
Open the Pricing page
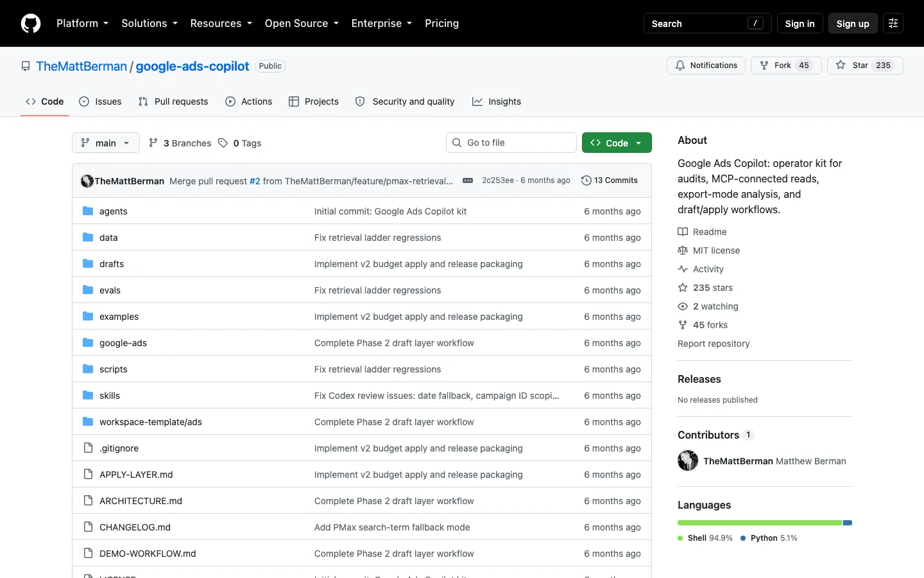click(442, 23)
